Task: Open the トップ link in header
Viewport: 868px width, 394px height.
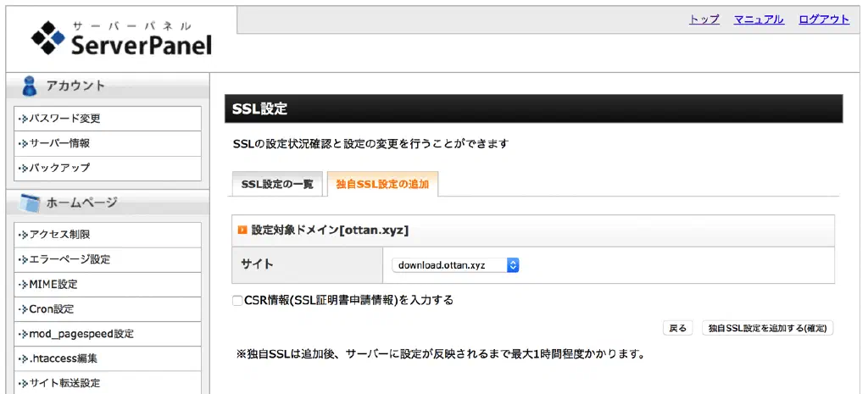Action: (704, 19)
